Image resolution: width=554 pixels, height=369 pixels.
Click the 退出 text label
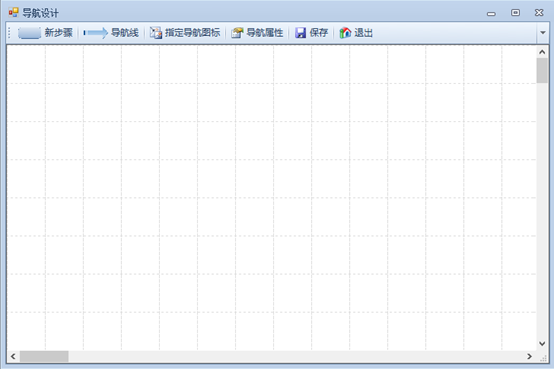pos(363,33)
